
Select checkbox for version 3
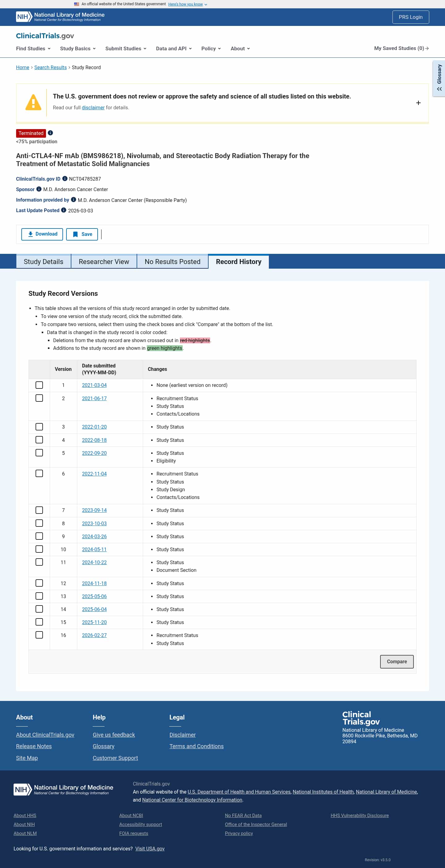[39, 426]
